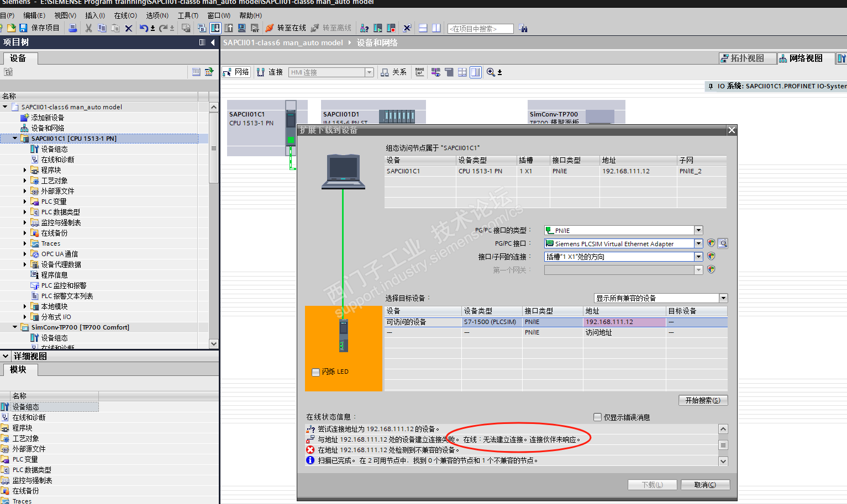Open the 接口/子网的连接 dropdown

698,257
